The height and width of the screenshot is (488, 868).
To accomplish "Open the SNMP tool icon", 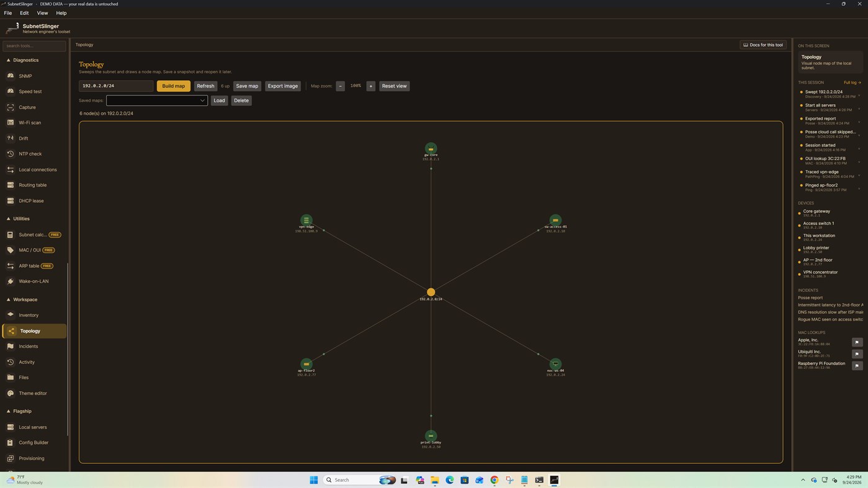I will point(11,76).
